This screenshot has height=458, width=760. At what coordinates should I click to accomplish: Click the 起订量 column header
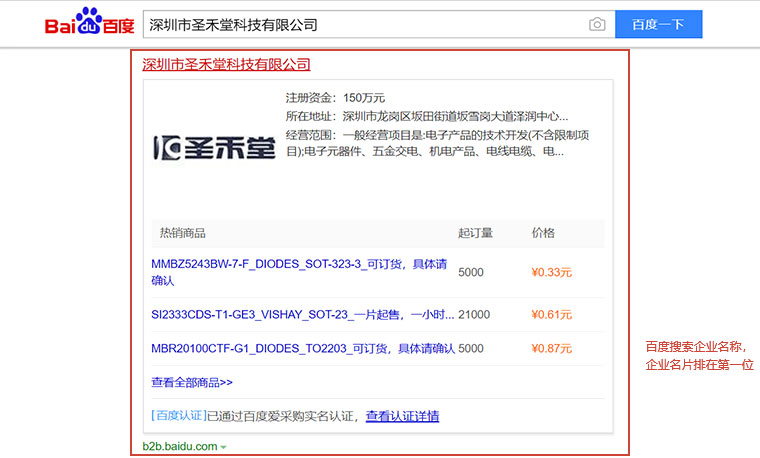pos(475,233)
